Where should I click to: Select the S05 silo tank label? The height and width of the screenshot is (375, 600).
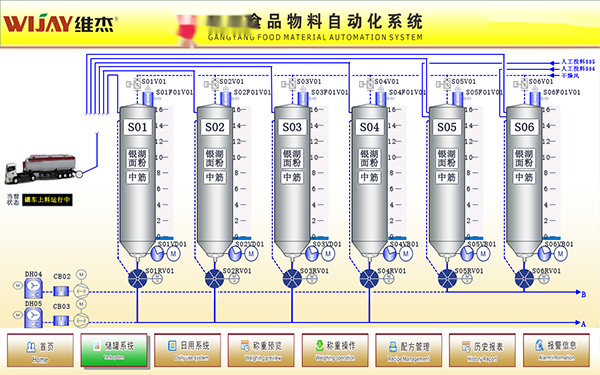click(x=447, y=127)
